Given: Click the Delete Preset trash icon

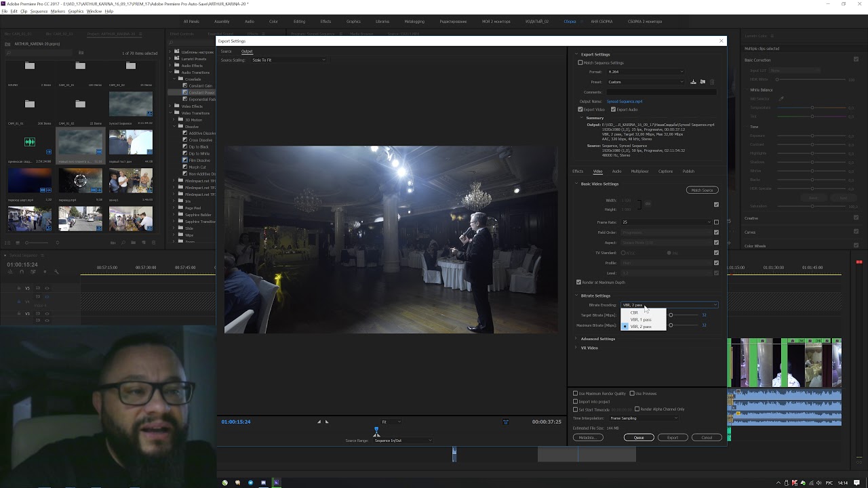Looking at the screenshot, I should tap(712, 82).
